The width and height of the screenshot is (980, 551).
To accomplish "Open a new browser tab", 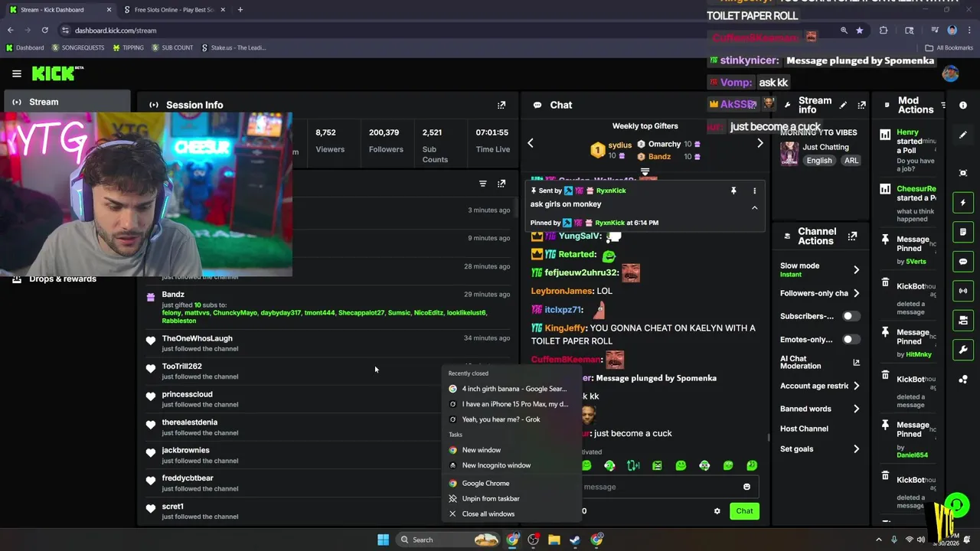I will click(240, 10).
